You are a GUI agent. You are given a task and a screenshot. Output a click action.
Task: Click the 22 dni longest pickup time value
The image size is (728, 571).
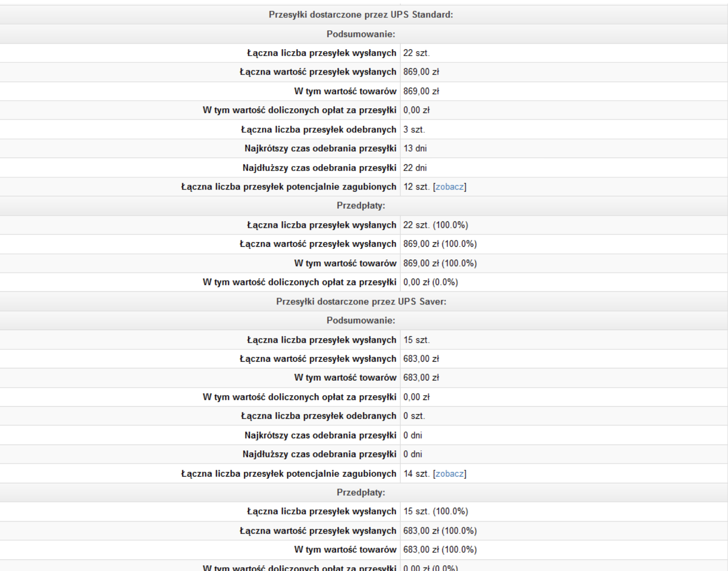coord(415,168)
